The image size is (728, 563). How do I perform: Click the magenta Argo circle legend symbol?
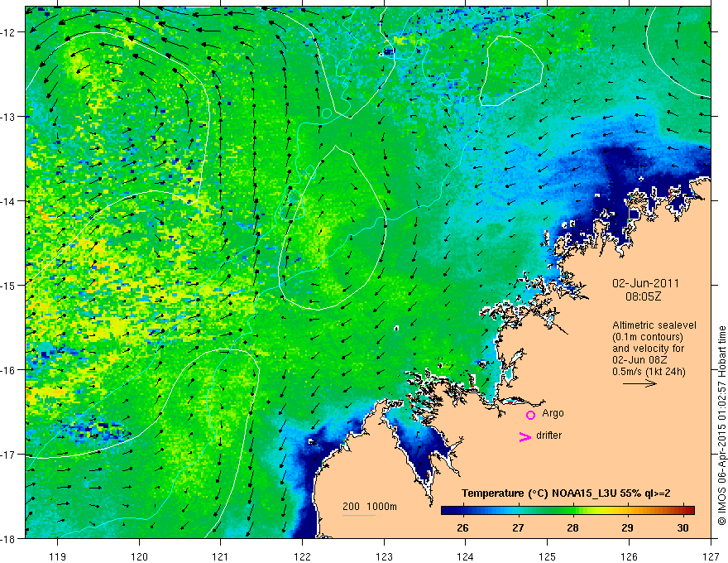pos(530,415)
